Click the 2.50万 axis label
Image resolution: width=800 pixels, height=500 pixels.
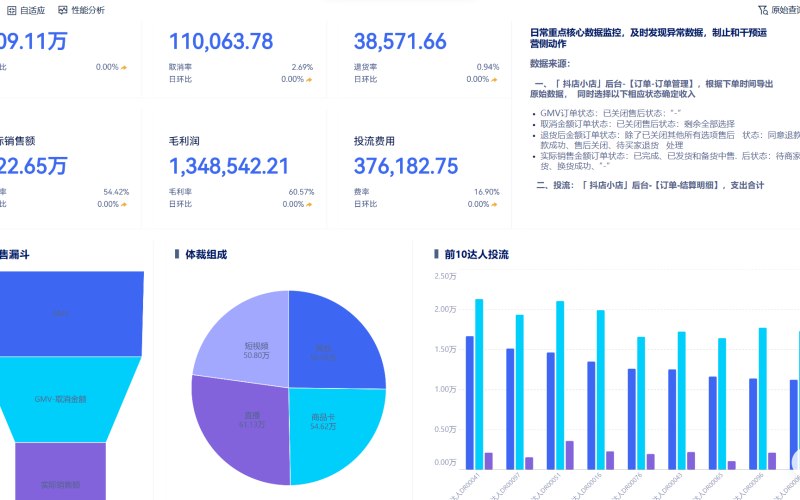point(445,276)
